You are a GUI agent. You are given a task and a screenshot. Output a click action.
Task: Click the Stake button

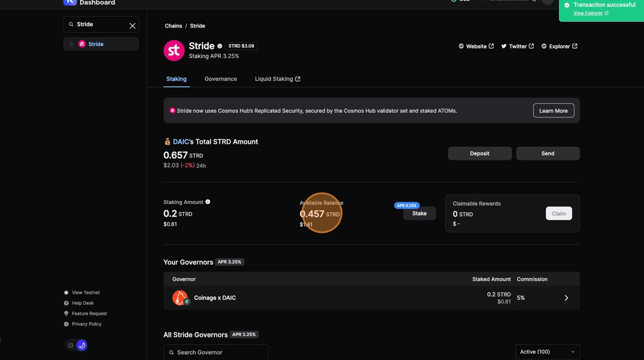point(419,213)
